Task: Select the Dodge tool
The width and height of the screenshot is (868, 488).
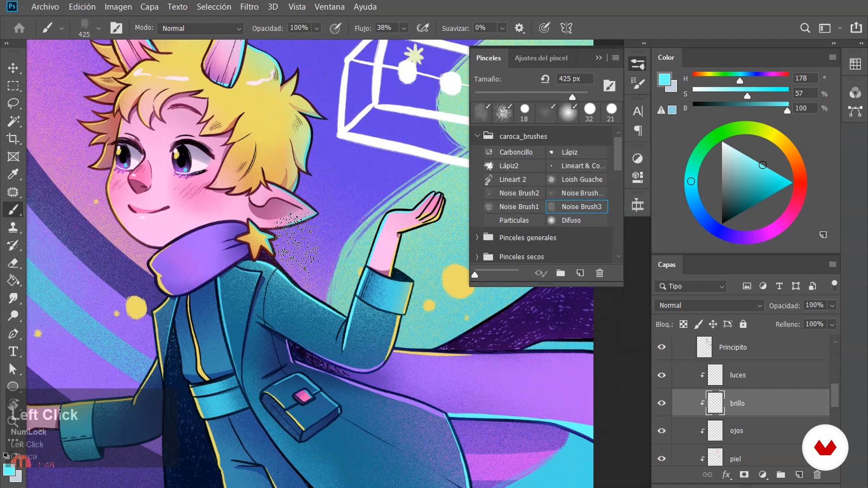Action: [x=13, y=316]
